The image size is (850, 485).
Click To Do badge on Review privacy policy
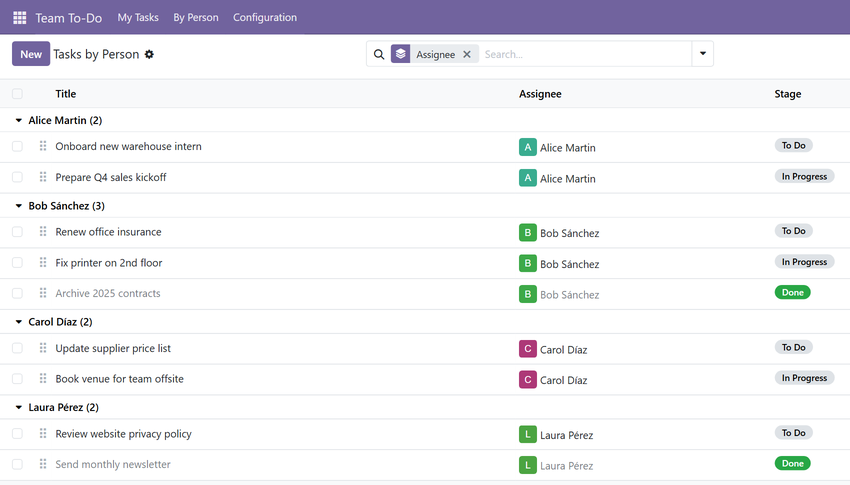[794, 432]
